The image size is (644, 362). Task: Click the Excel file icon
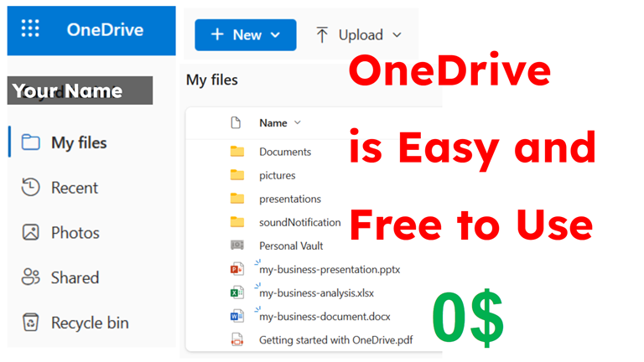tap(237, 292)
